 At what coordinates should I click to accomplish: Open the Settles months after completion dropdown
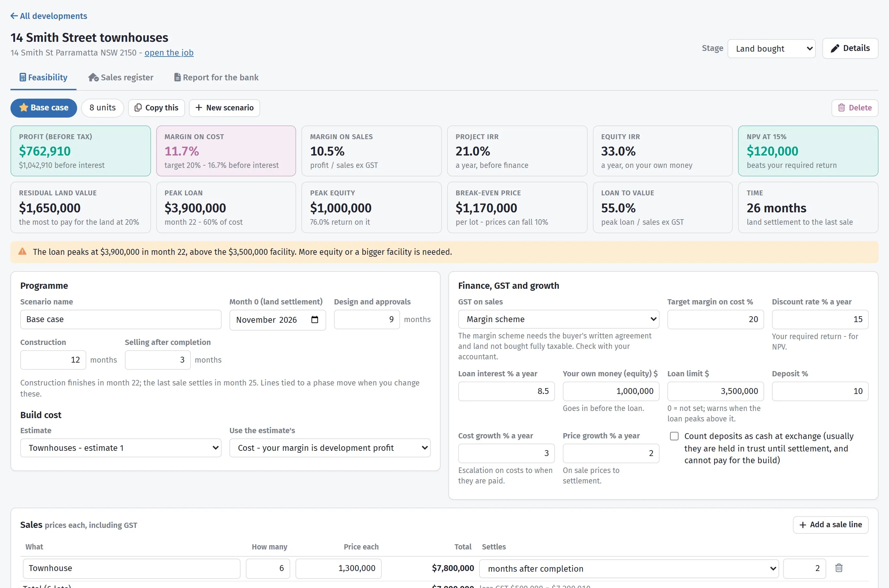click(629, 568)
